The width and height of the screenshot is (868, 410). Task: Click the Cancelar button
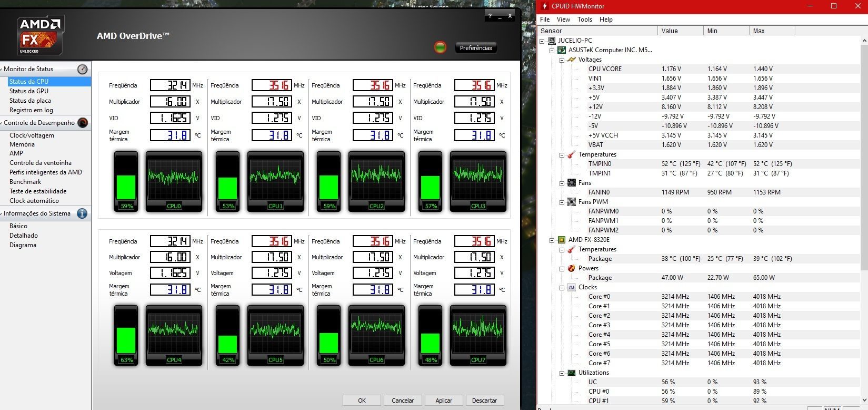(x=403, y=401)
